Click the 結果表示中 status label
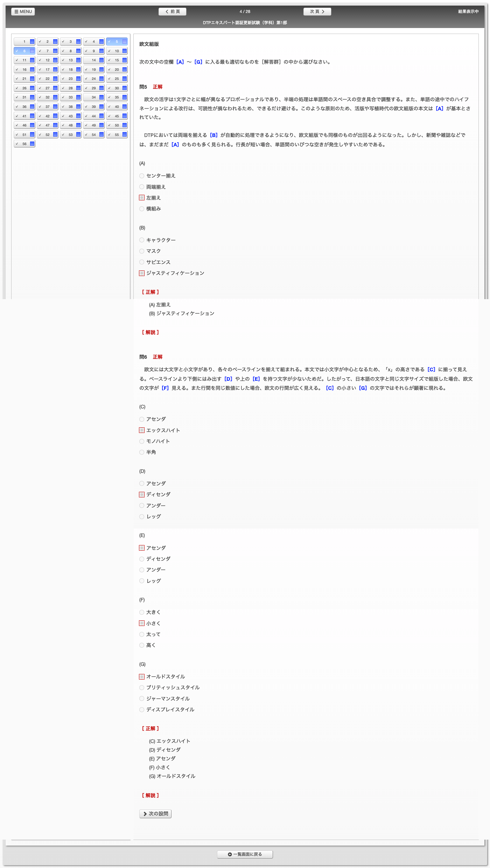The height and width of the screenshot is (868, 490). click(x=468, y=12)
